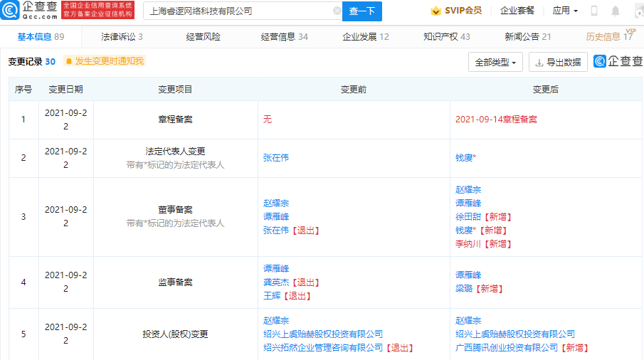Click the 变更后 column header

click(x=545, y=90)
